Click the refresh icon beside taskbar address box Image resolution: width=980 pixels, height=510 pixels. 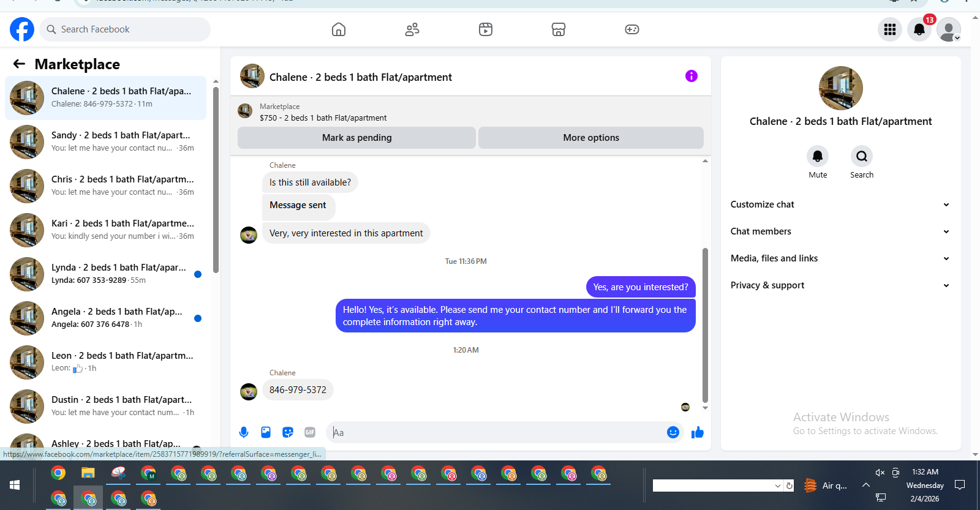790,486
